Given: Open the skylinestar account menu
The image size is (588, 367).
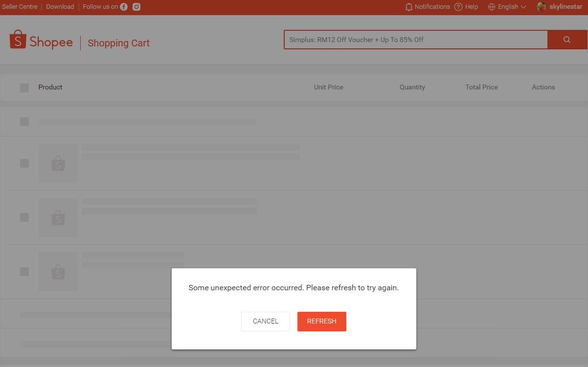Looking at the screenshot, I should (x=565, y=7).
